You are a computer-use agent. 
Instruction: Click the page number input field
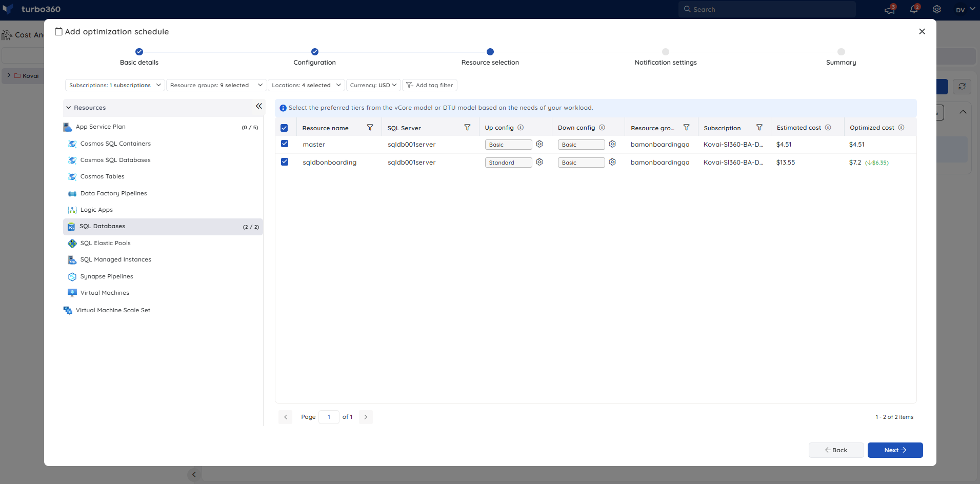329,417
